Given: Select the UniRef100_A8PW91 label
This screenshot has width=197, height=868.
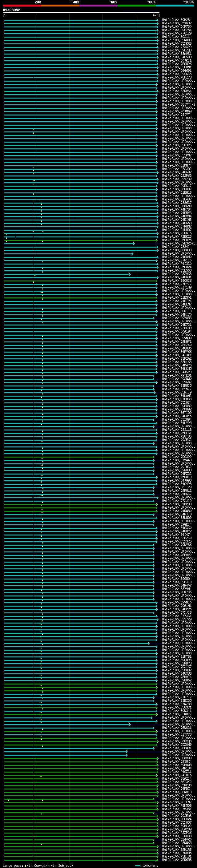Looking at the screenshot, I should (x=177, y=748).
